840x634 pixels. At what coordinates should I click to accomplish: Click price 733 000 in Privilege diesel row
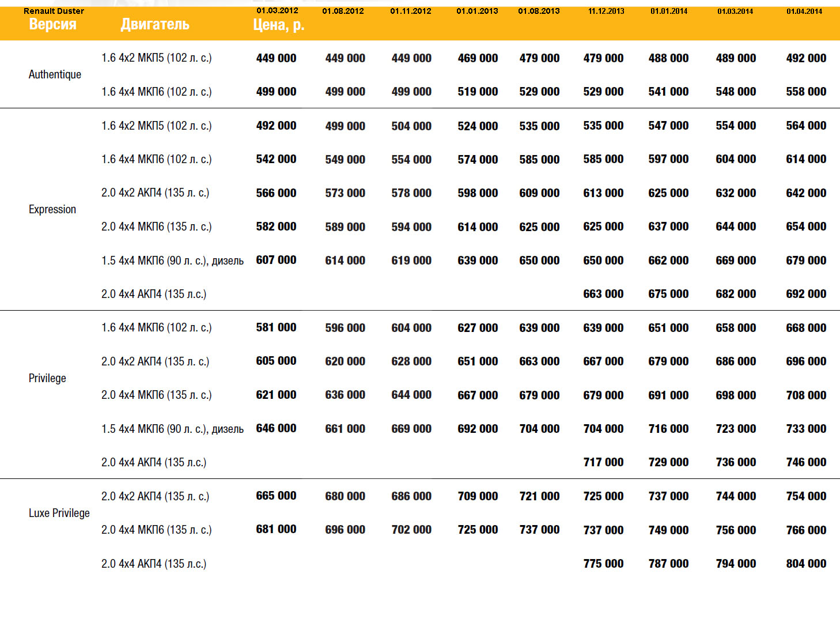[x=806, y=429]
